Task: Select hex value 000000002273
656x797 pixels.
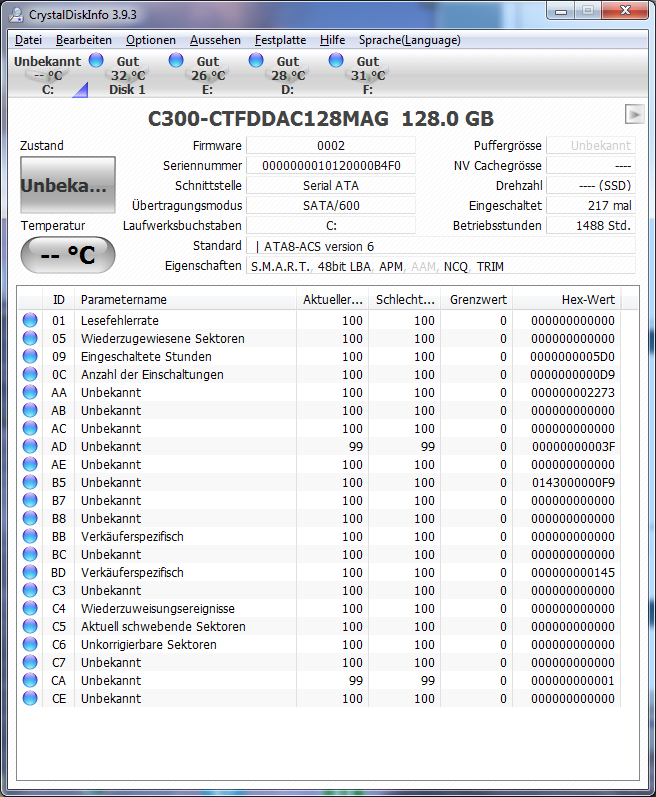Action: [573, 392]
